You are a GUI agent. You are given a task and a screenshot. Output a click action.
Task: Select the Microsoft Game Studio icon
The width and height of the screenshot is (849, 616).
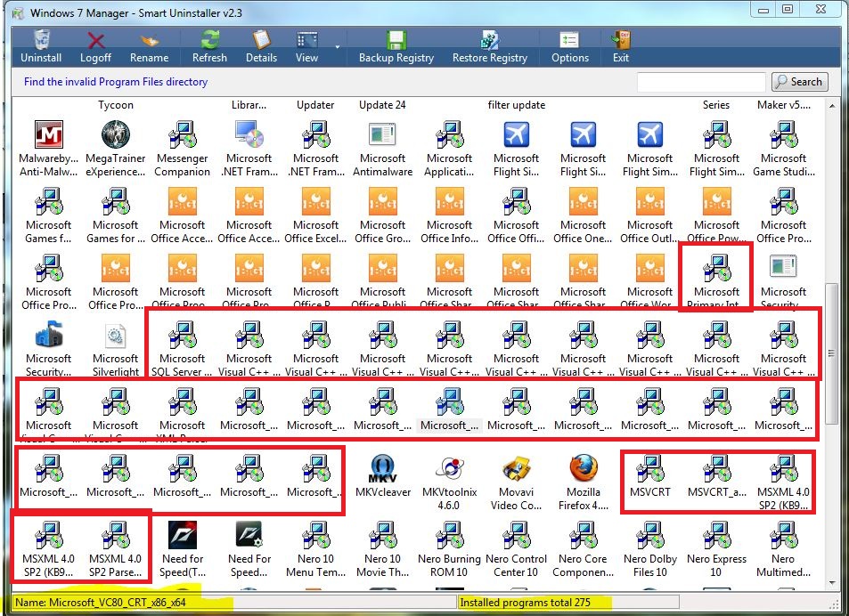(x=783, y=134)
